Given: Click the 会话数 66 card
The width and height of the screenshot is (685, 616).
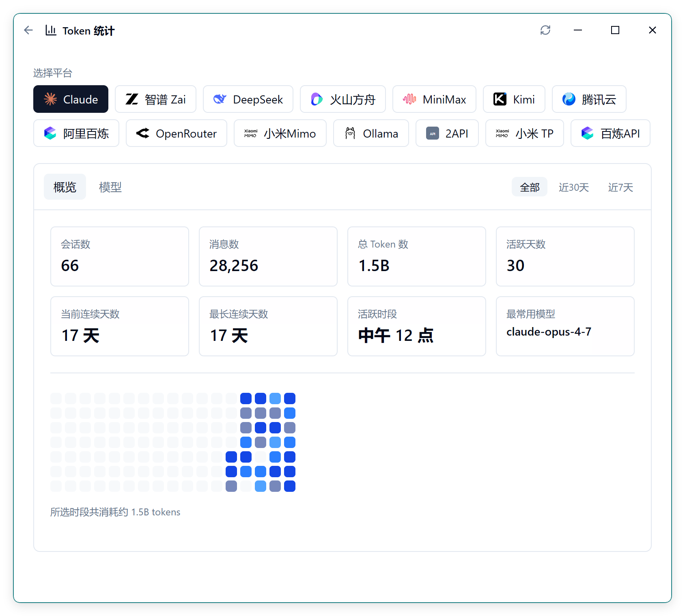Looking at the screenshot, I should [120, 256].
